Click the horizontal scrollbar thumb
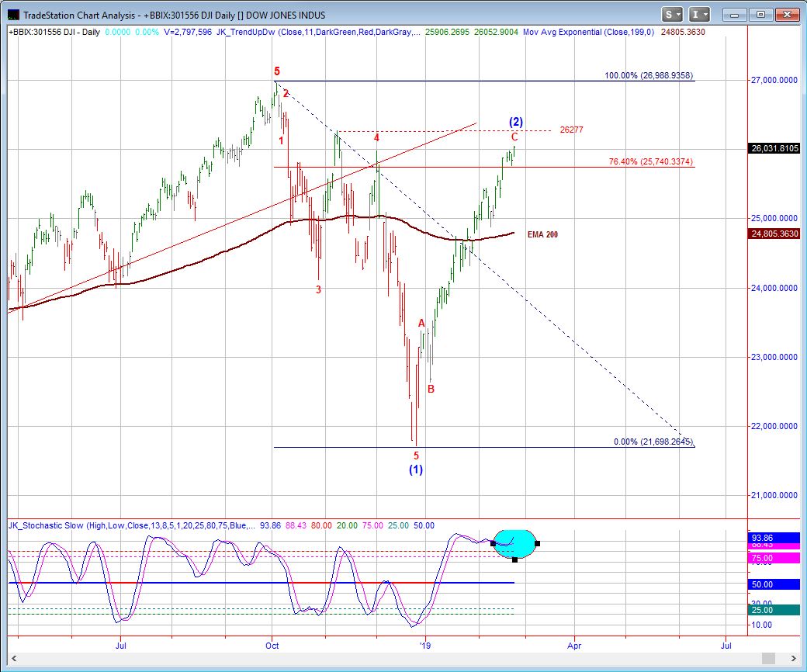Screen dimensions: 807x672 point(768,658)
